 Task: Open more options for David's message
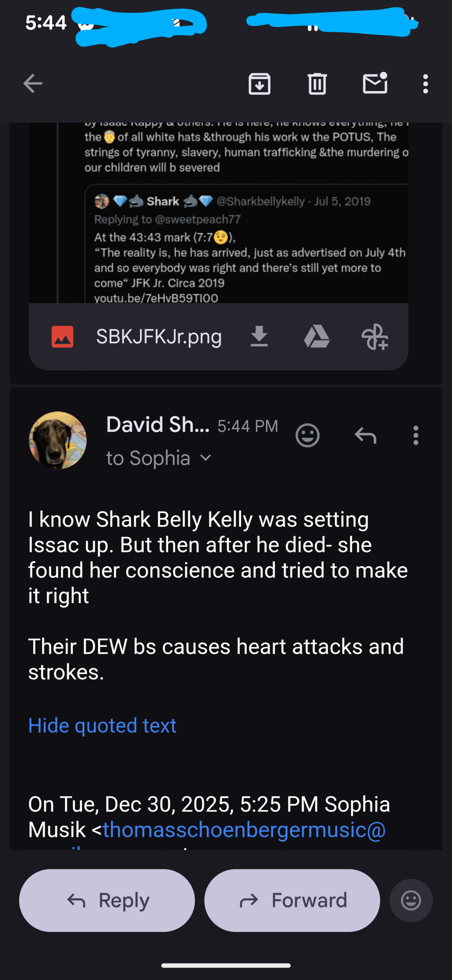[x=416, y=435]
